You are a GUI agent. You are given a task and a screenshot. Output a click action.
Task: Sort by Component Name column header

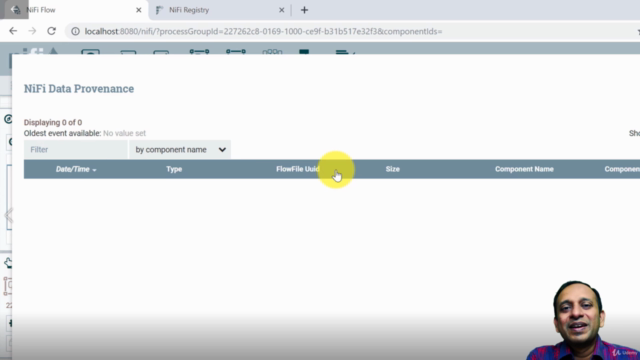tap(524, 169)
